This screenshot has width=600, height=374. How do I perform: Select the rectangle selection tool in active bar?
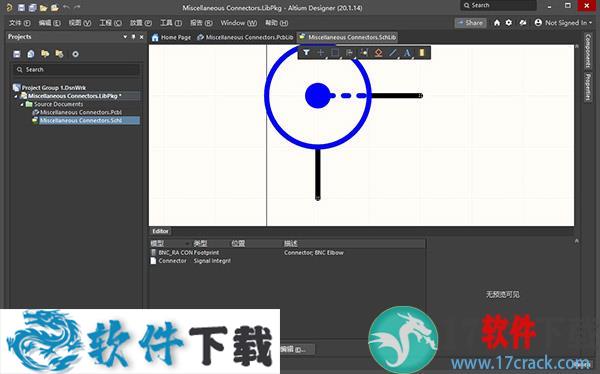tap(335, 52)
